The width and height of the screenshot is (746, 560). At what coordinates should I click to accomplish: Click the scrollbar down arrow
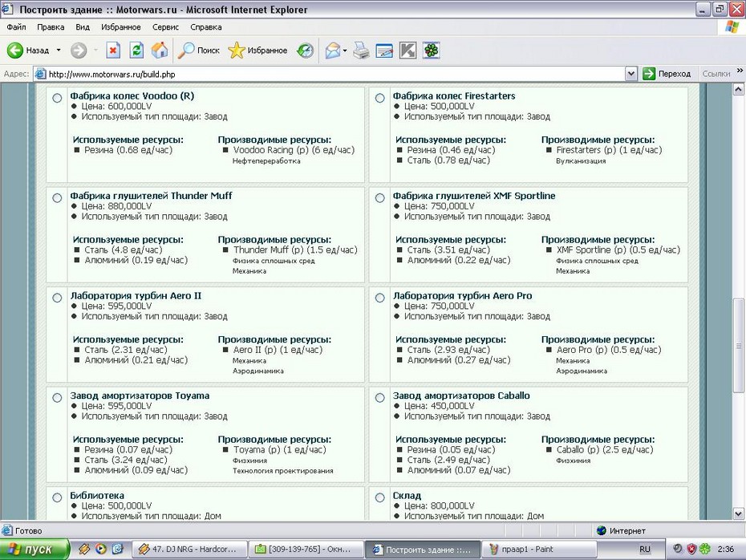coord(739,513)
